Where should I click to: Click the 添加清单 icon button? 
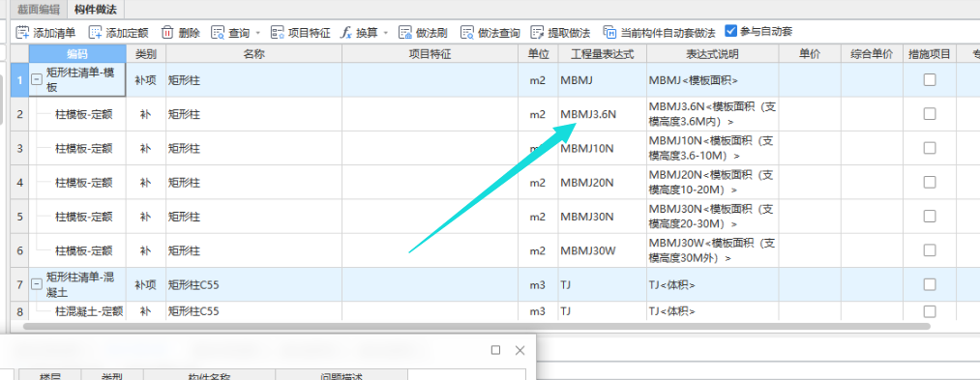tap(45, 33)
